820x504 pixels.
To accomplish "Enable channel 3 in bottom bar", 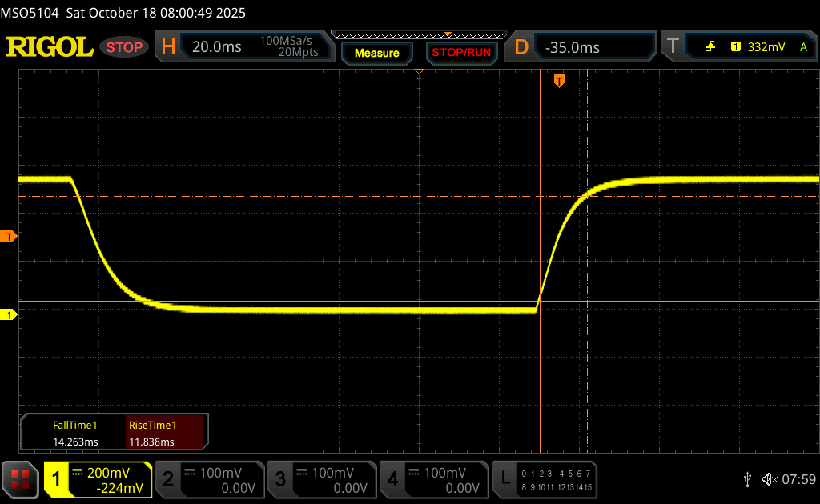I will coord(321,479).
